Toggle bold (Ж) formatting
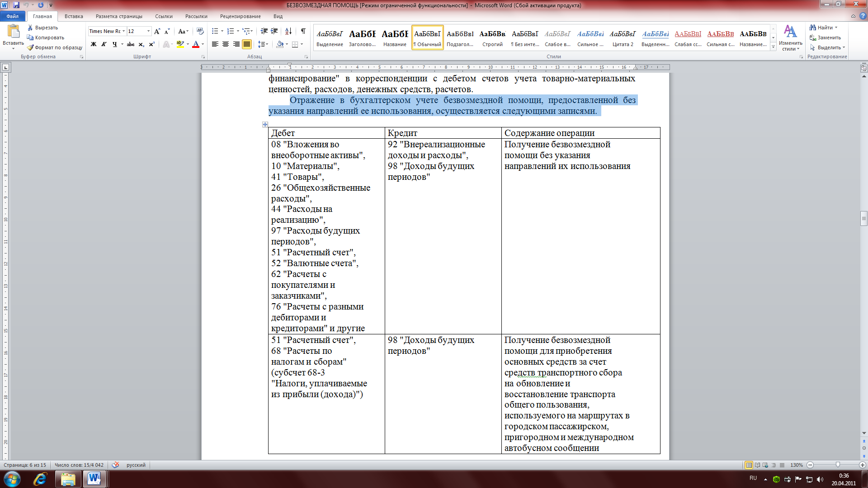 94,44
